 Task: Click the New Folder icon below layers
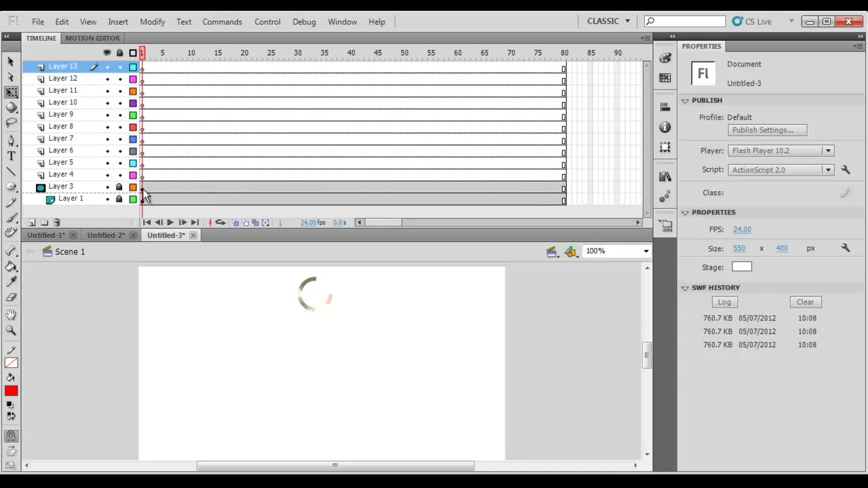tap(44, 222)
